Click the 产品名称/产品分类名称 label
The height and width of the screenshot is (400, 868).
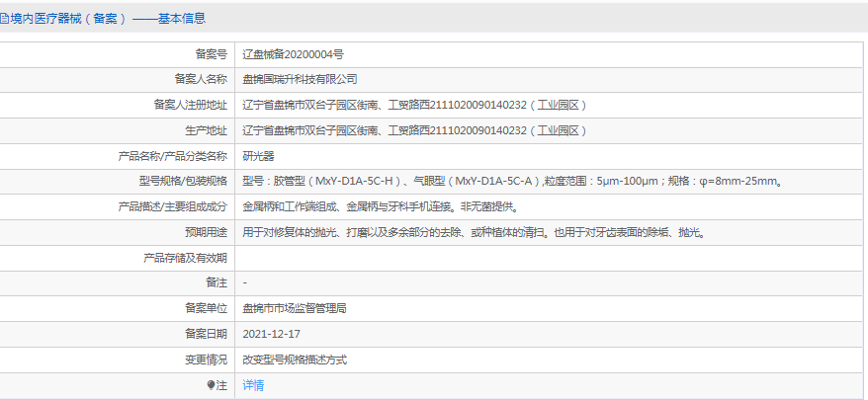coord(173,156)
